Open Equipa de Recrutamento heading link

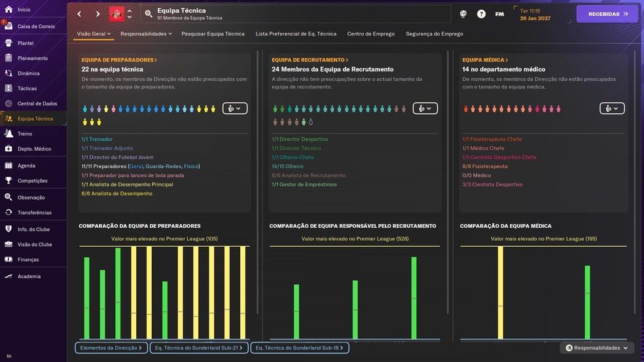310,60
